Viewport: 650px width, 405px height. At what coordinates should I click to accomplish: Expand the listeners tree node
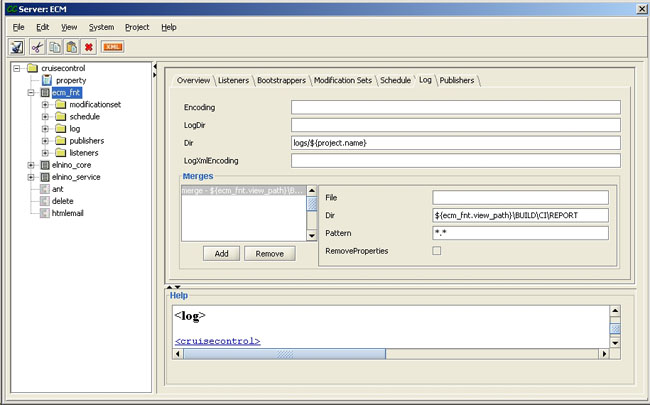(45, 153)
